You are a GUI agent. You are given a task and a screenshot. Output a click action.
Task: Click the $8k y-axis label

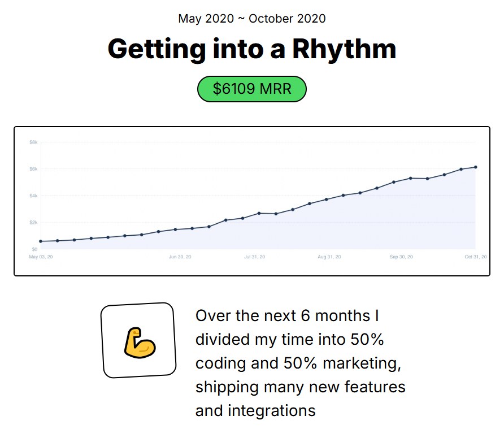(x=33, y=142)
